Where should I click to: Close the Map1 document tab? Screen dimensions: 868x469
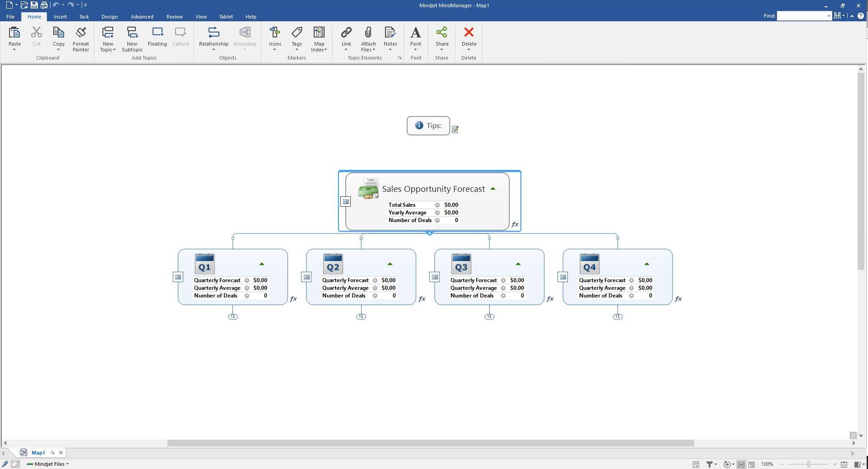tap(61, 453)
